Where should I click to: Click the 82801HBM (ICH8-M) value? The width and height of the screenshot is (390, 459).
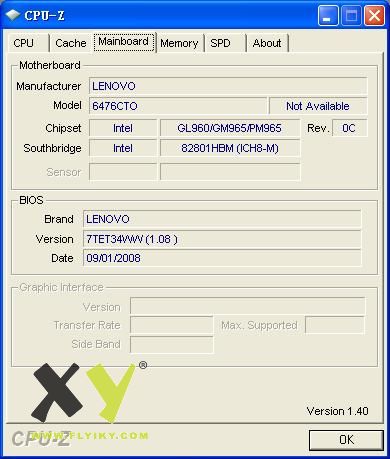coord(230,148)
